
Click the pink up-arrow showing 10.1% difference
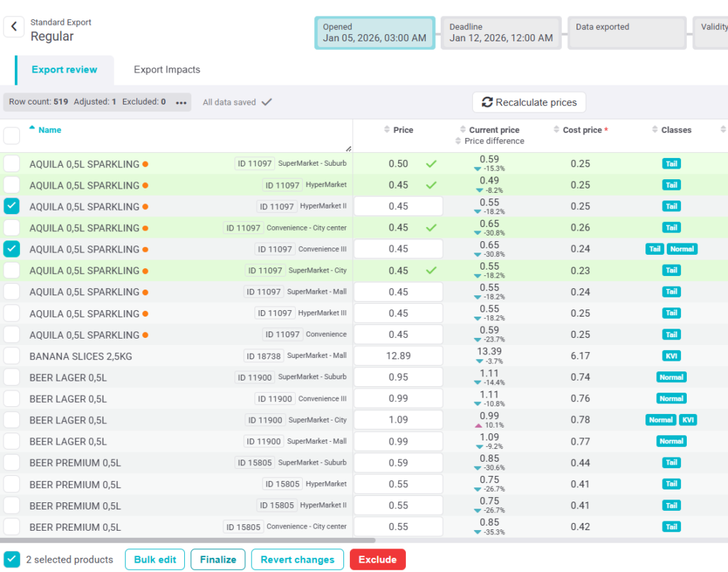pos(478,425)
